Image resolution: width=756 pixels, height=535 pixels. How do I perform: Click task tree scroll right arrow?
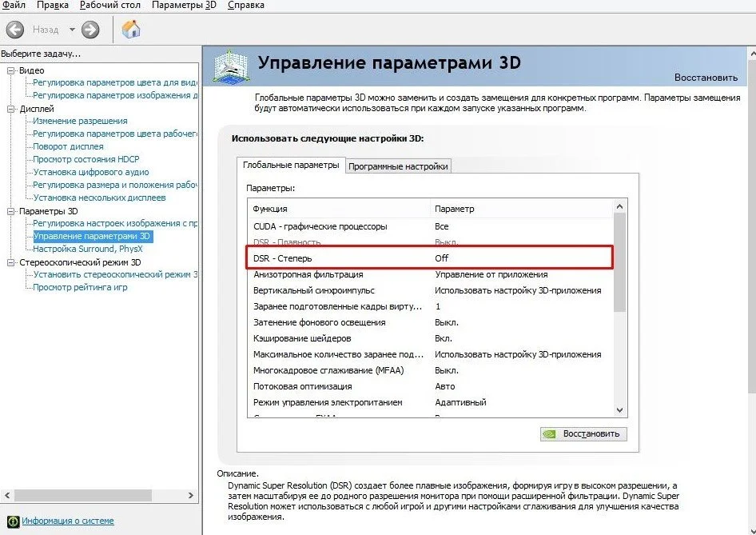coord(191,496)
